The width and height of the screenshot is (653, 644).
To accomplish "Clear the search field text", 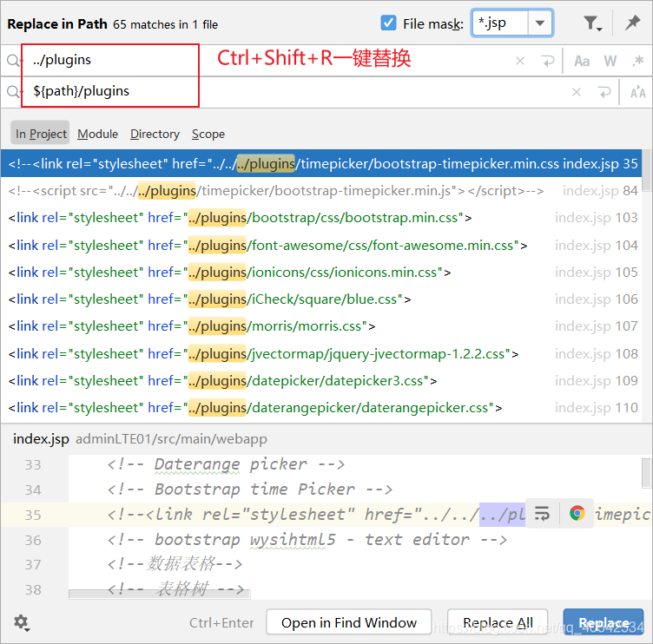I will [x=520, y=62].
